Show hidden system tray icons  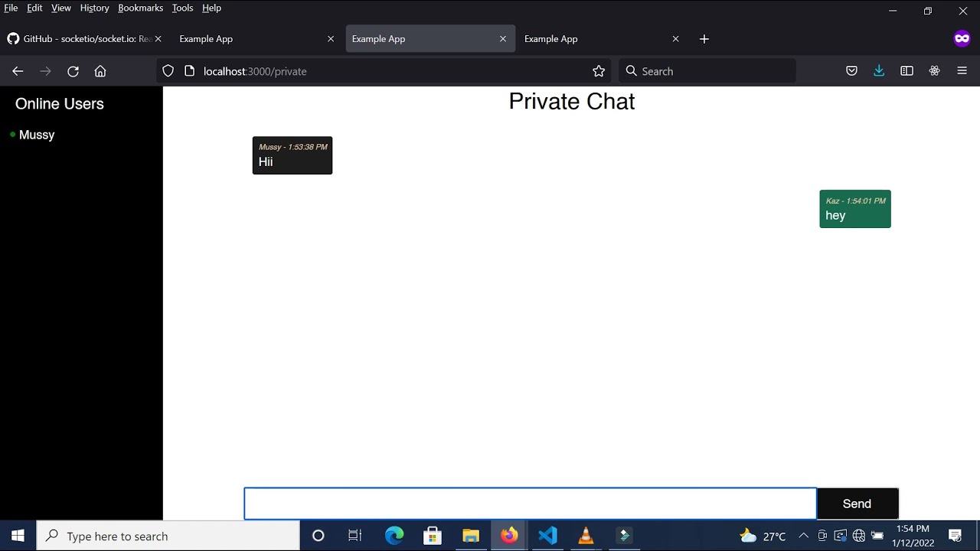coord(803,536)
